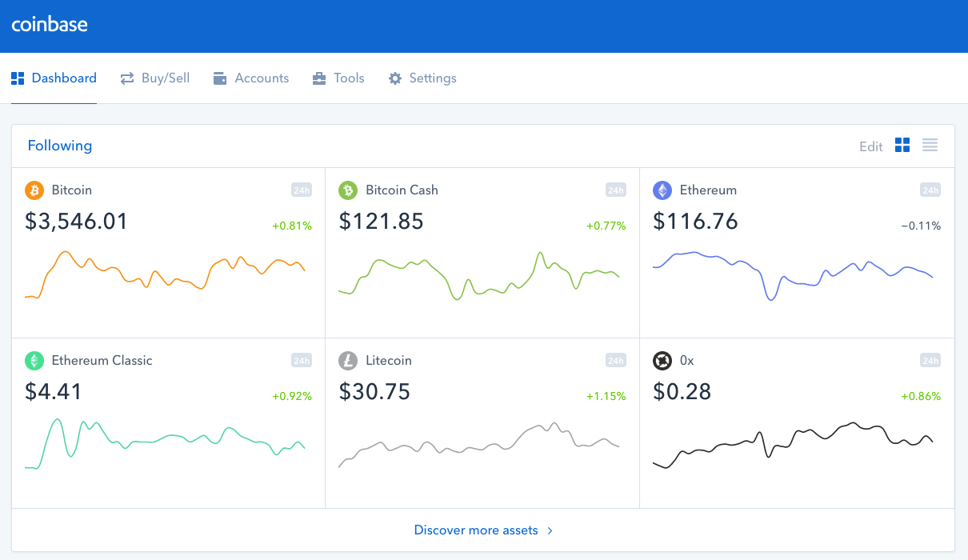Click the teal Ethereum Classic chart
Viewport: 968px width, 560px height.
tap(165, 444)
